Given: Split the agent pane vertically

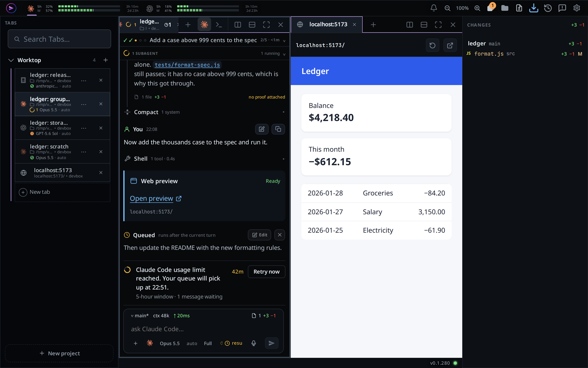Looking at the screenshot, I should [238, 25].
